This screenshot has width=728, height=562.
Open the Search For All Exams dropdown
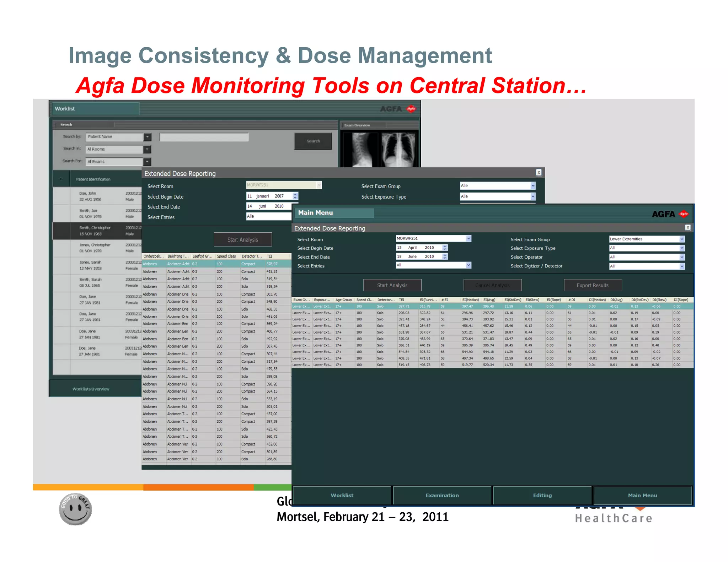(119, 162)
